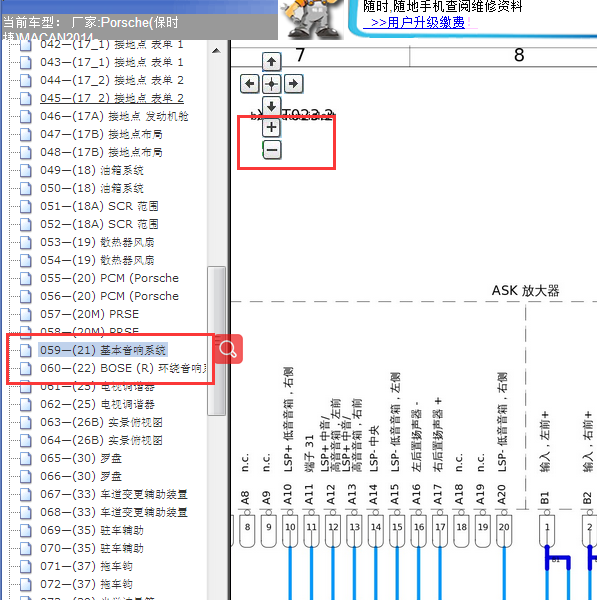The width and height of the screenshot is (597, 600).
Task: Click the page icon for 060 BOSE 环绕音响
Action: [26, 368]
